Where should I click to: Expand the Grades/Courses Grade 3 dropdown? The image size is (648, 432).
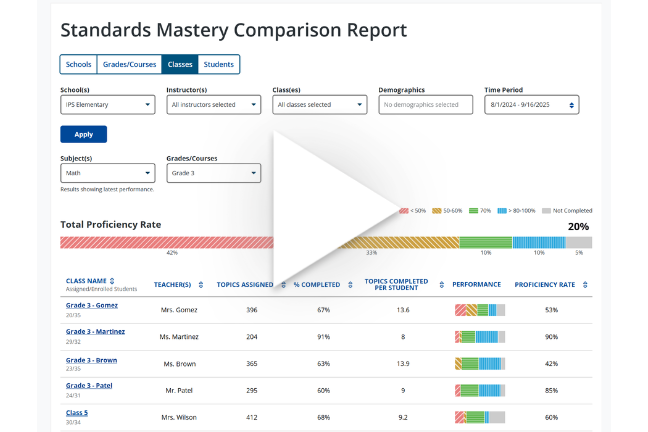213,173
